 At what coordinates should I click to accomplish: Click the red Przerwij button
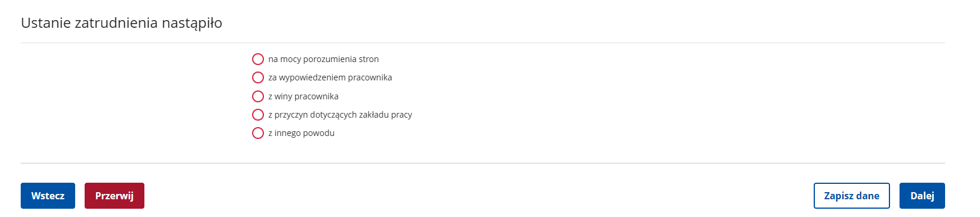click(x=114, y=196)
